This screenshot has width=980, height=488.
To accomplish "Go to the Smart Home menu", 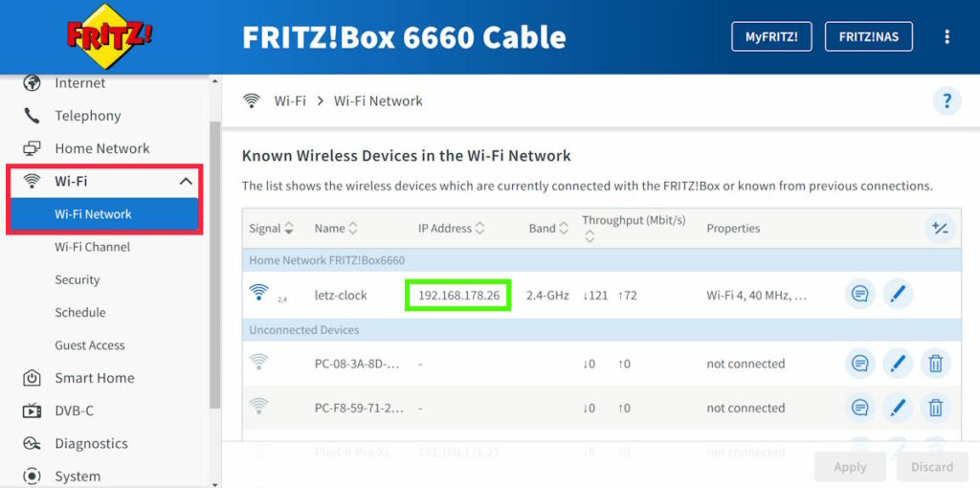I will pos(94,378).
